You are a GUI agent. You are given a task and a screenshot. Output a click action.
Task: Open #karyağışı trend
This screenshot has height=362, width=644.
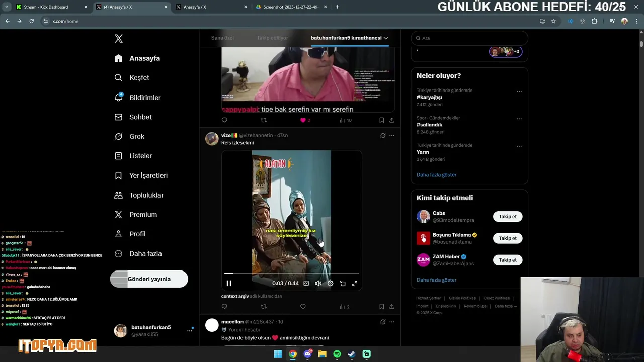point(429,98)
